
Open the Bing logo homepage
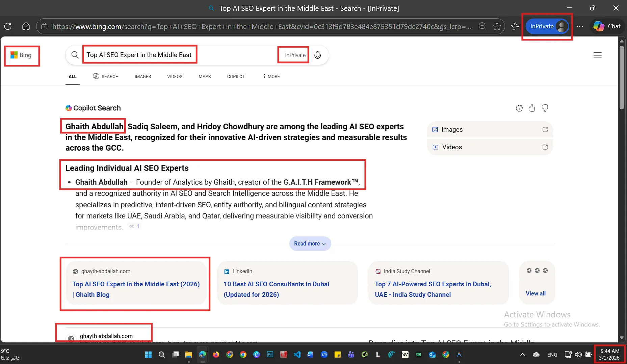point(22,55)
